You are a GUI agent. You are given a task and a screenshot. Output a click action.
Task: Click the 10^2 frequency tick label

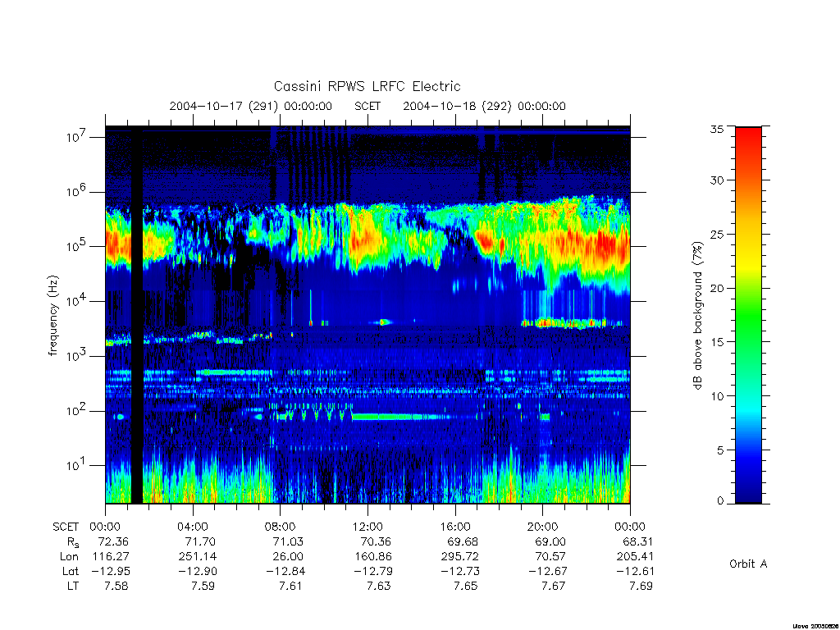(x=76, y=411)
